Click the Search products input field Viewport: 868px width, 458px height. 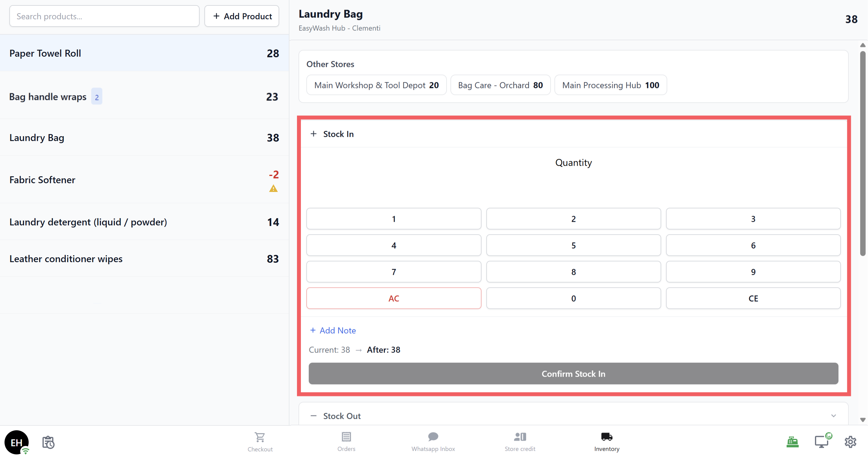(104, 16)
